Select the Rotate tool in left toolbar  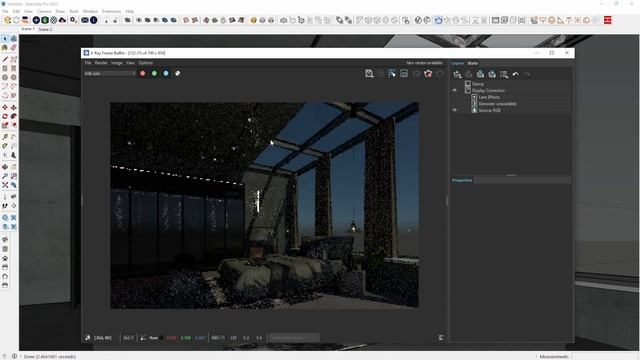[5, 116]
